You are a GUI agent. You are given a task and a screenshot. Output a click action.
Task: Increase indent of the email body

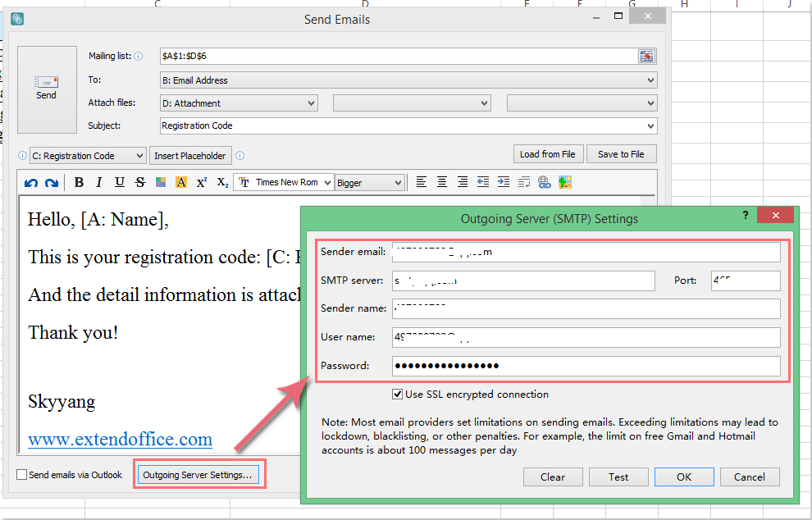[504, 181]
